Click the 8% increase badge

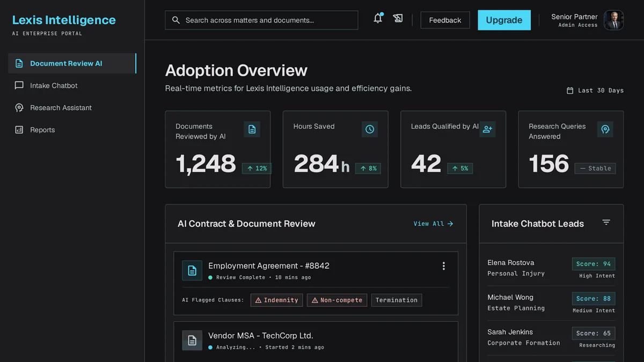click(x=368, y=168)
